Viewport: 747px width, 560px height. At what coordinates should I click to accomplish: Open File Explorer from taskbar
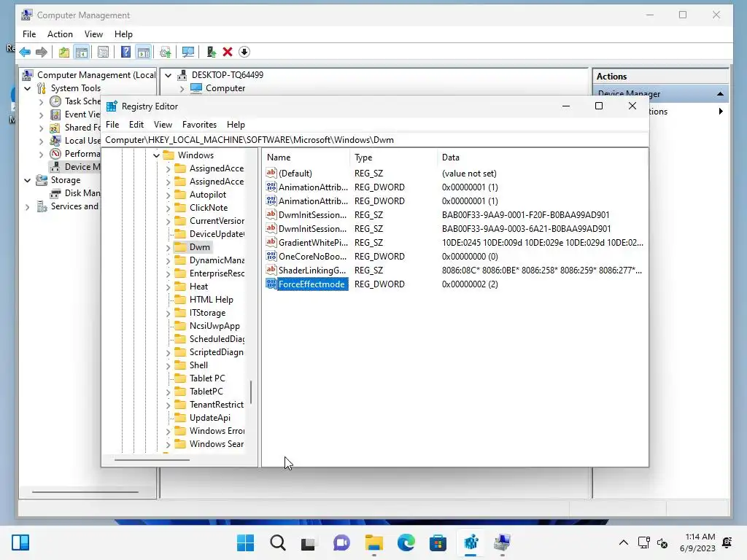tap(374, 542)
